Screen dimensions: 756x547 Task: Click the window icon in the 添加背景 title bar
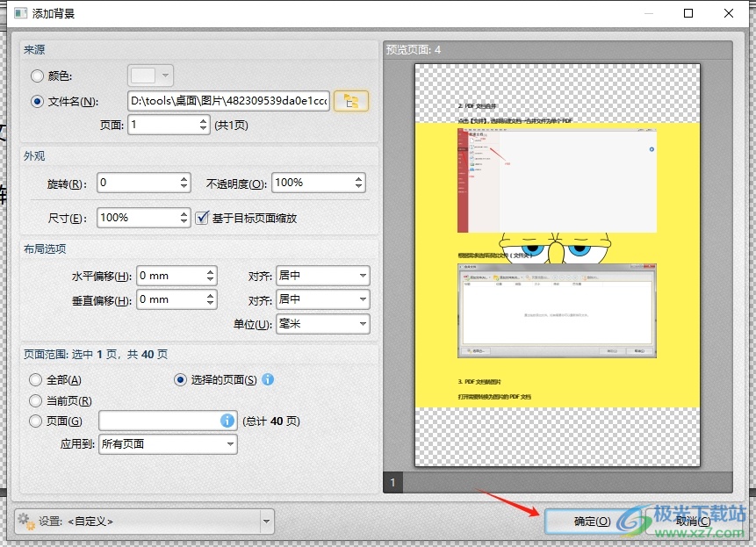[x=20, y=13]
